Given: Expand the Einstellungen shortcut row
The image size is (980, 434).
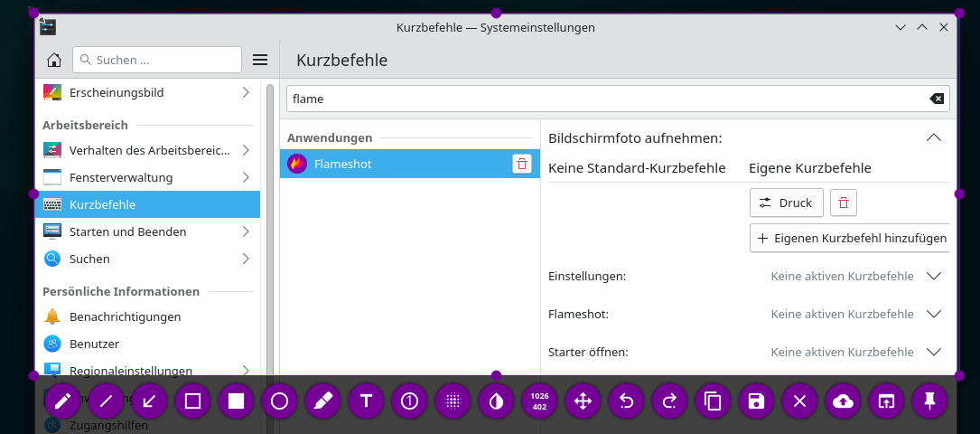Looking at the screenshot, I should [x=934, y=276].
